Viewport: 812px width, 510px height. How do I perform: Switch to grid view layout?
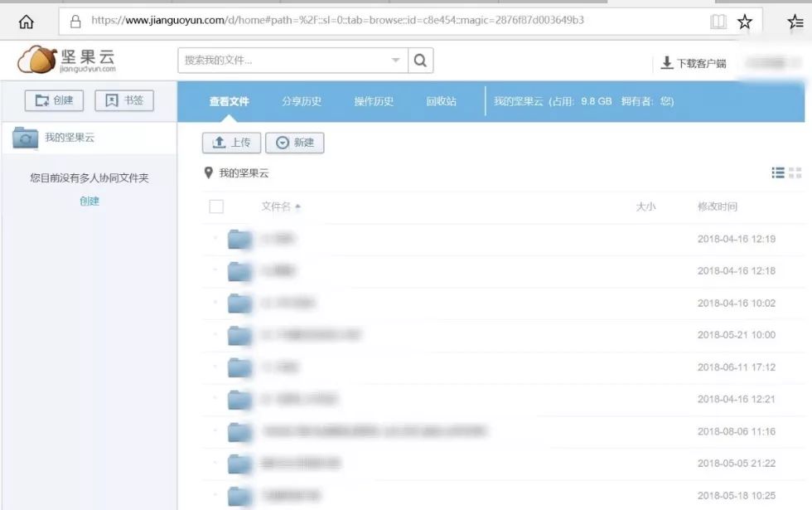pyautogui.click(x=795, y=172)
